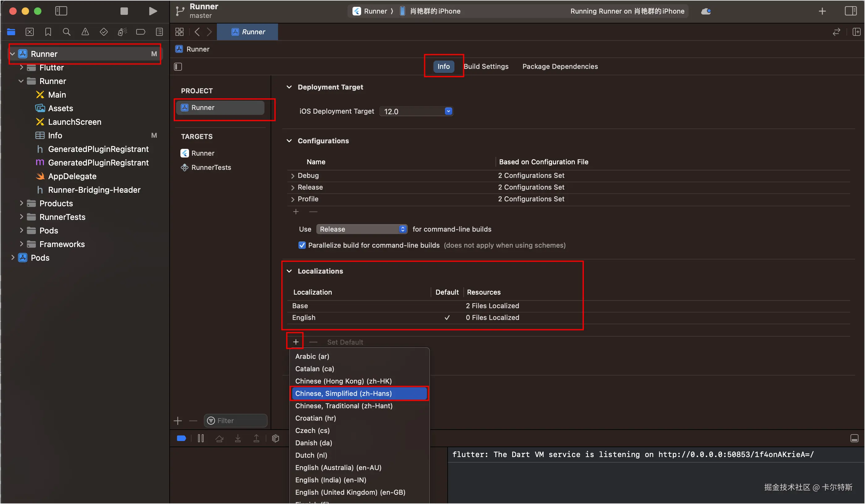Switch to Build Settings tab
865x504 pixels.
(486, 66)
